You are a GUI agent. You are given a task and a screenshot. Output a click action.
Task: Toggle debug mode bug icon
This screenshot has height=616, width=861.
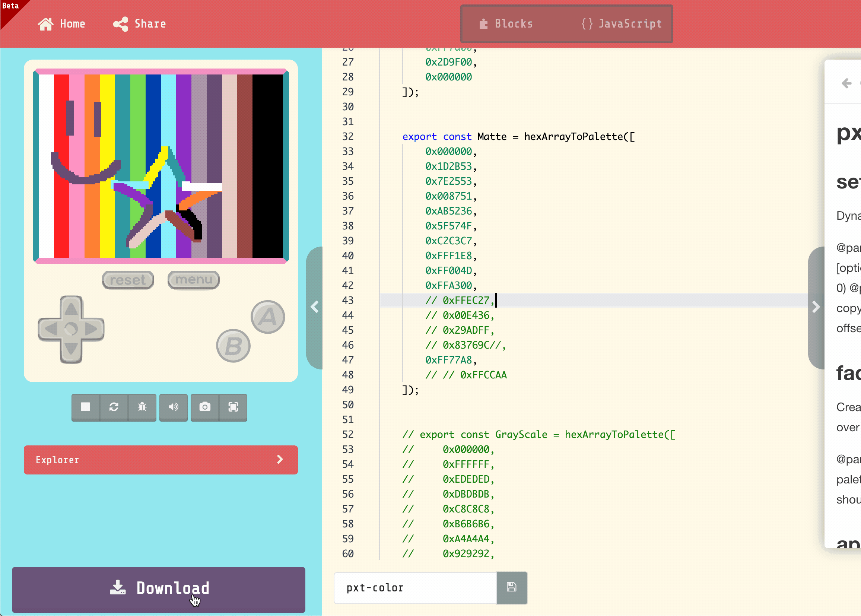pyautogui.click(x=142, y=407)
